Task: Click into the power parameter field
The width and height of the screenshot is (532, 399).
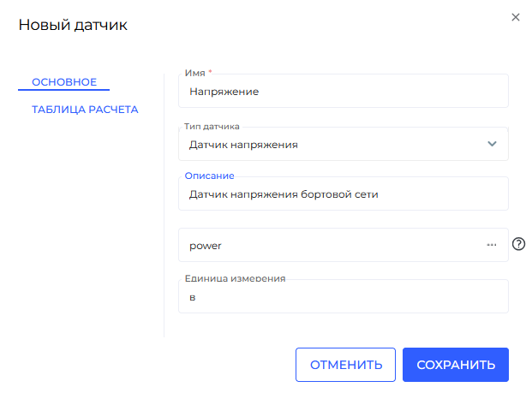Action: click(x=344, y=245)
